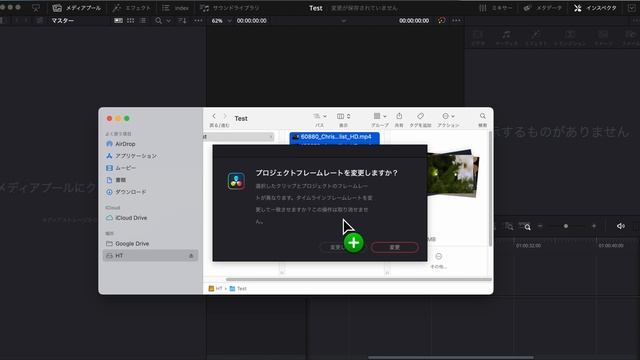
Task: Click timeline zoom out minus
Action: pos(540,226)
